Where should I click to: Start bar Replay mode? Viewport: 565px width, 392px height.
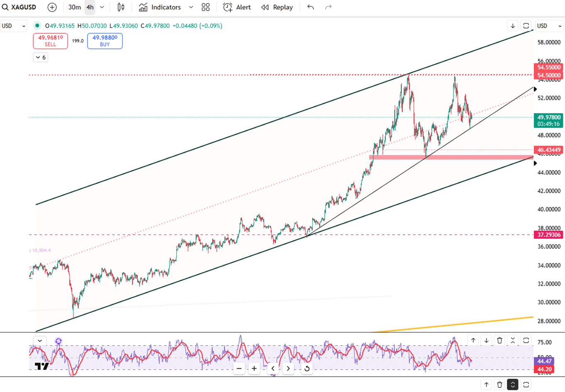[277, 7]
